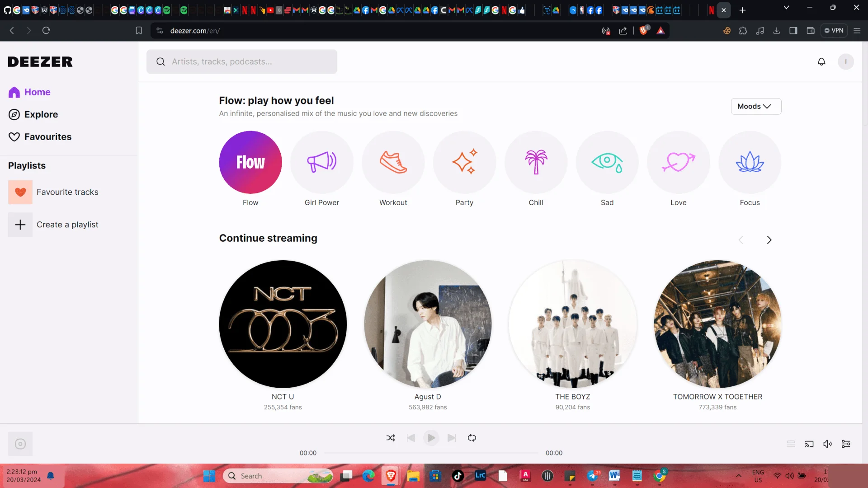Click the player volume speaker icon
868x488 pixels.
[827, 444]
